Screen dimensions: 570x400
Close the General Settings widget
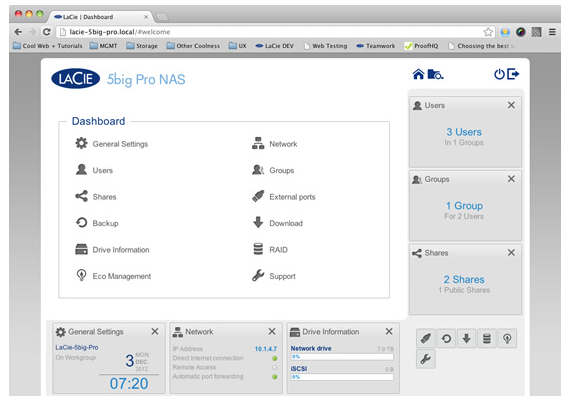tap(155, 332)
